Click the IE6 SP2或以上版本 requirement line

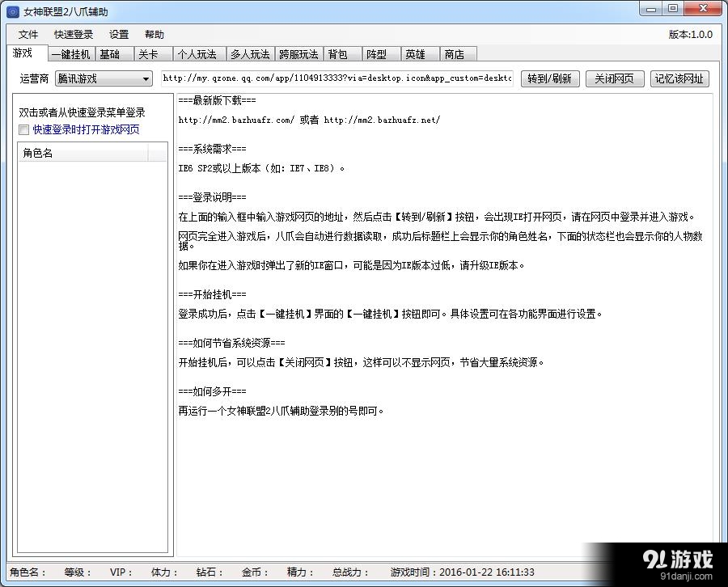tap(262, 168)
